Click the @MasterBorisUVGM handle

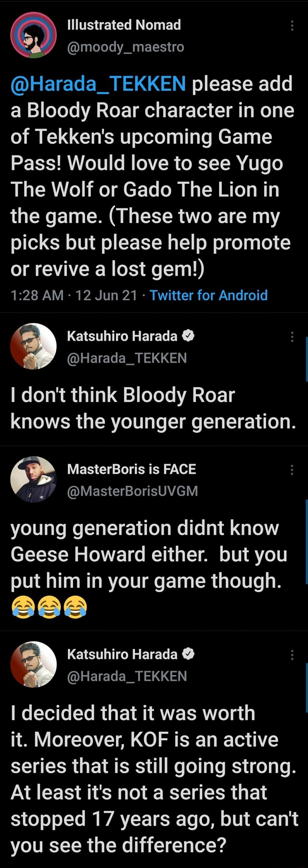[x=132, y=491]
